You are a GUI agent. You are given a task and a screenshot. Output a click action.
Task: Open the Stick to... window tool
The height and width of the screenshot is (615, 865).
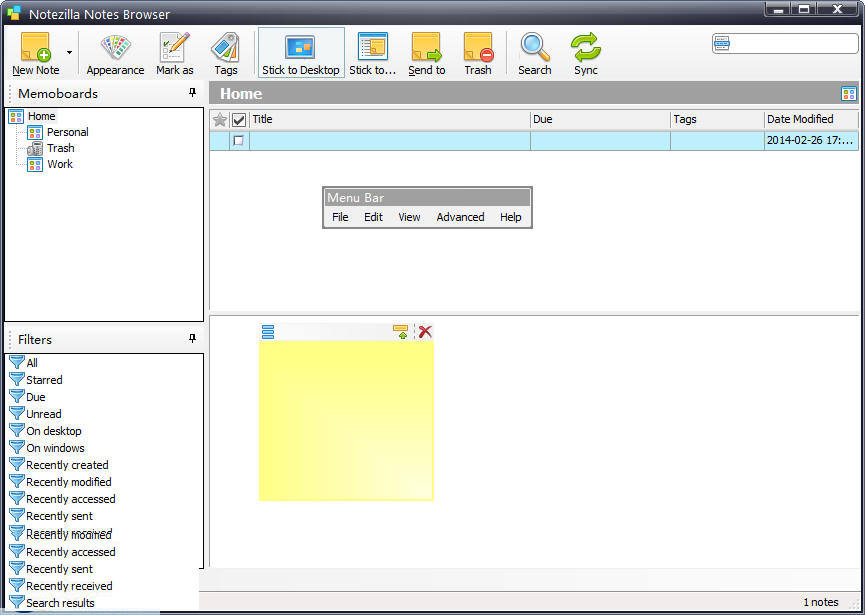[372, 54]
